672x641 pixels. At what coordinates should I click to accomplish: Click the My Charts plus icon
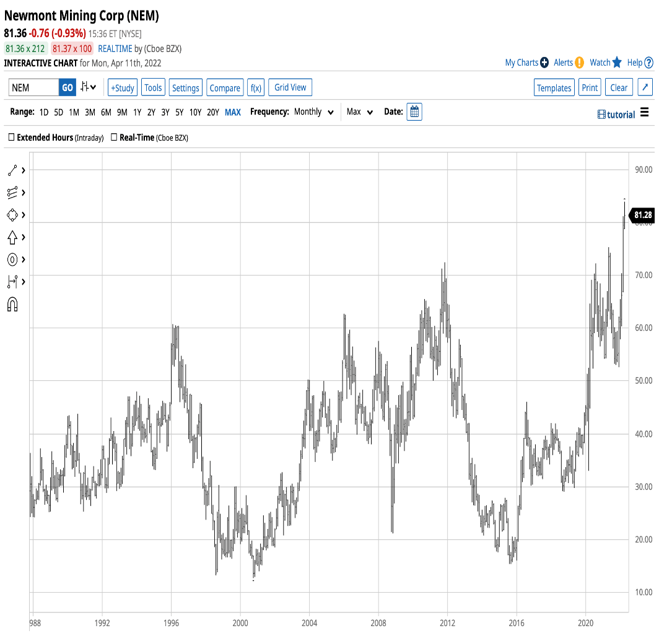click(544, 63)
